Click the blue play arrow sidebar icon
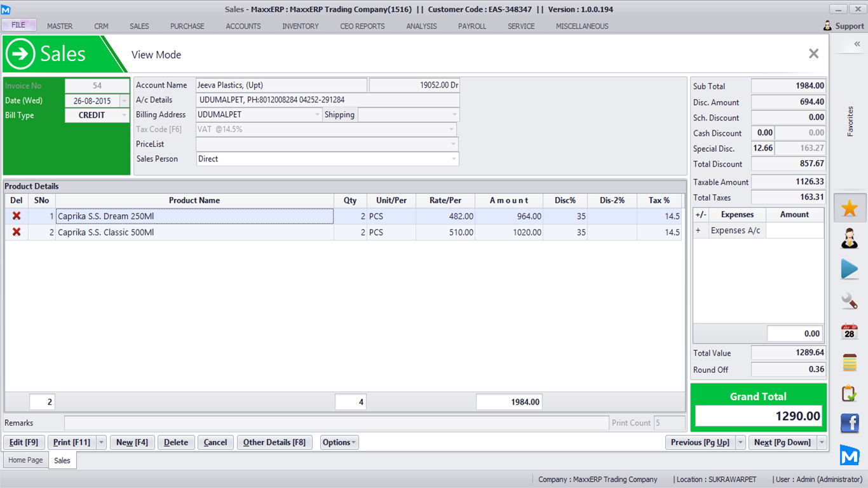This screenshot has width=868, height=488. (x=850, y=269)
